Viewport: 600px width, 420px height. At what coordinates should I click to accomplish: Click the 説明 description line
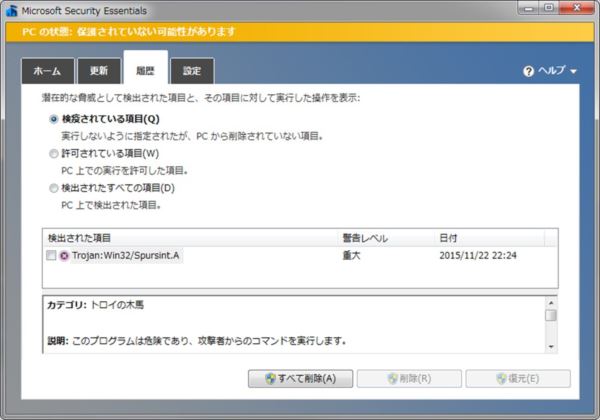coord(197,340)
